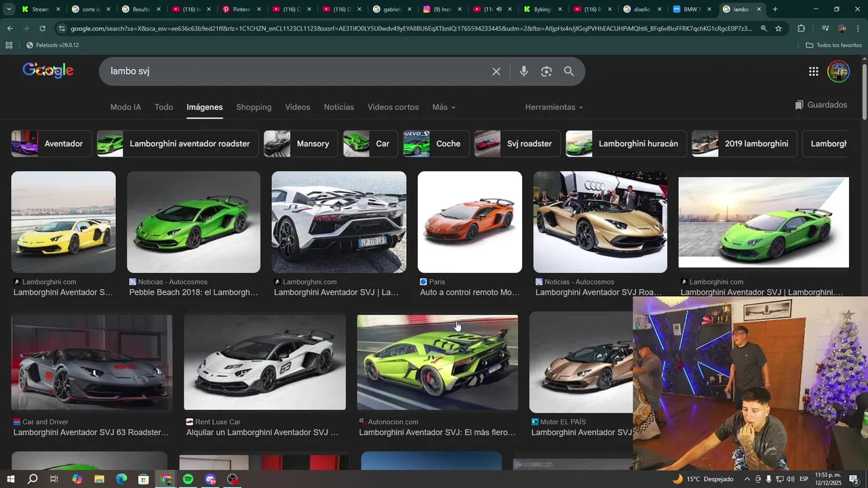Switch to the Modo IA tab
Viewport: 868px width, 488px height.
(x=125, y=107)
